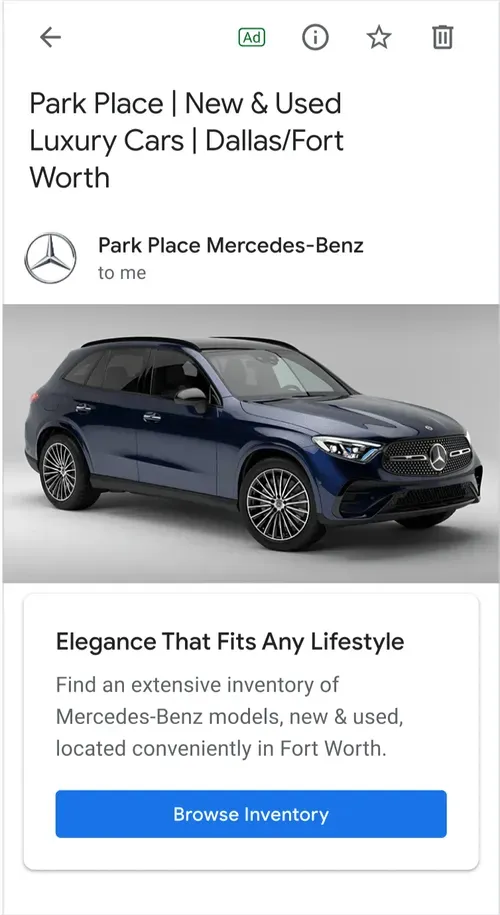Image resolution: width=500 pixels, height=915 pixels.
Task: Go back using the left arrow
Action: click(x=50, y=38)
